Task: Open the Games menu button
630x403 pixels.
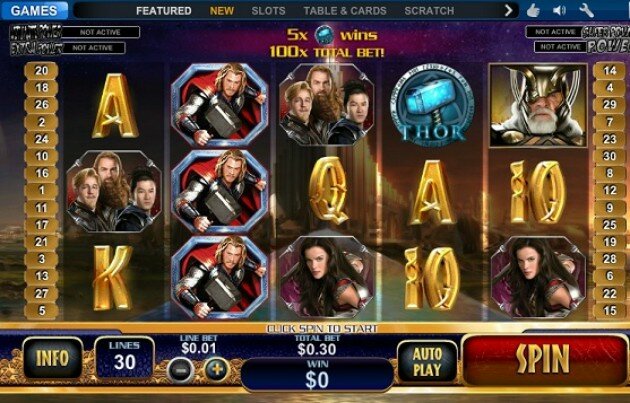Action: click(x=34, y=10)
